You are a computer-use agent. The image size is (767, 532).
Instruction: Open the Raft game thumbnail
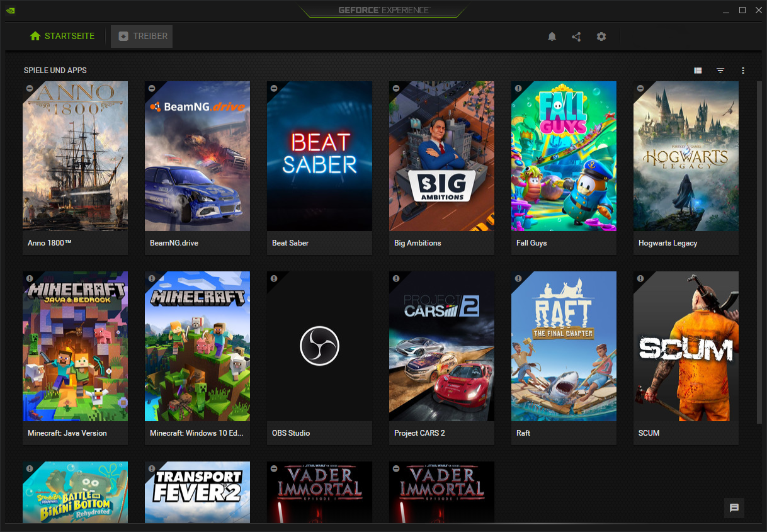[x=564, y=346]
